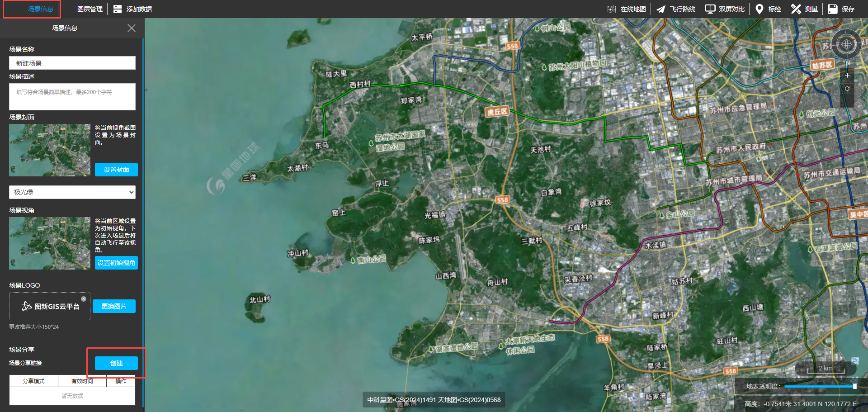Open the 飞行路线 flight route tool

coord(676,9)
